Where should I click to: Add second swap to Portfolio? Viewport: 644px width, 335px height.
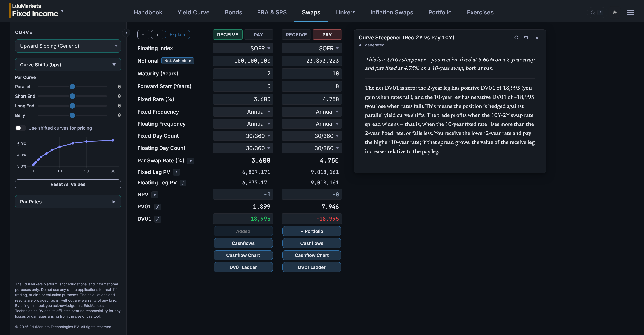[x=312, y=231]
